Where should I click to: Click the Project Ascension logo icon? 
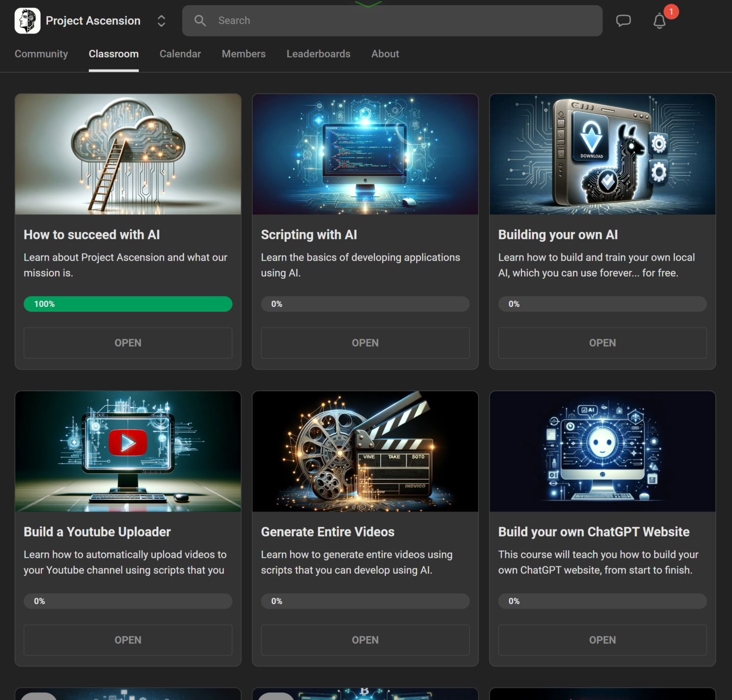(x=27, y=21)
